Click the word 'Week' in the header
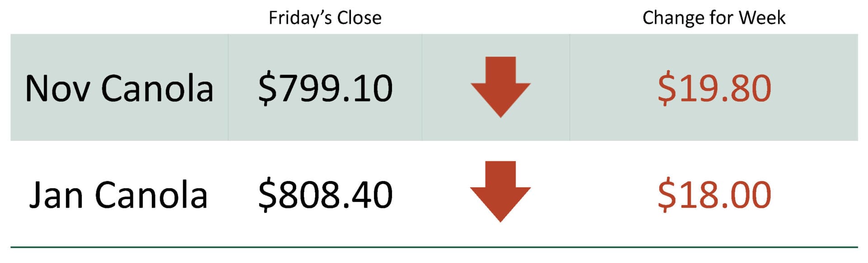The image size is (868, 263). click(x=762, y=18)
